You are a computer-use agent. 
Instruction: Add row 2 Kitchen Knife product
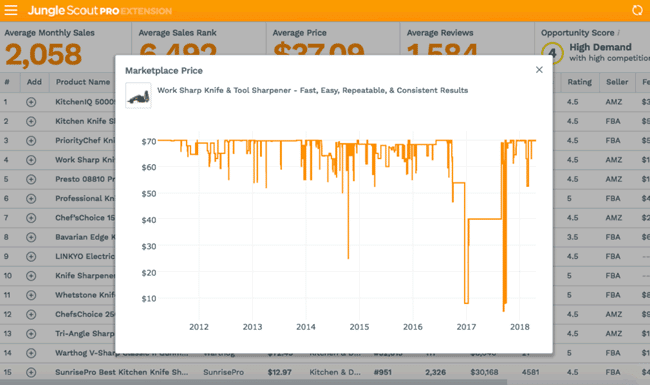pos(31,121)
